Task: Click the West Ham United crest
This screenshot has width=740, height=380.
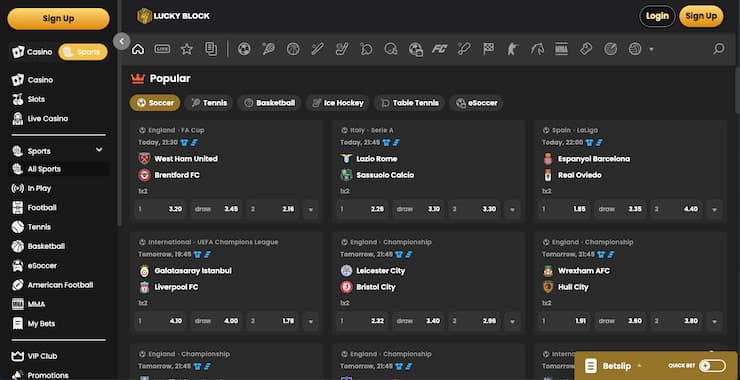Action: (x=144, y=159)
